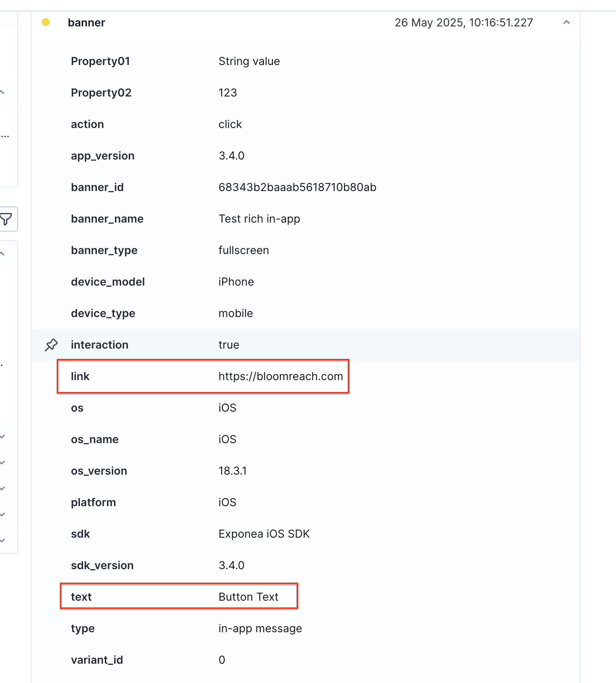
Task: Click the value in-app message
Action: 260,628
